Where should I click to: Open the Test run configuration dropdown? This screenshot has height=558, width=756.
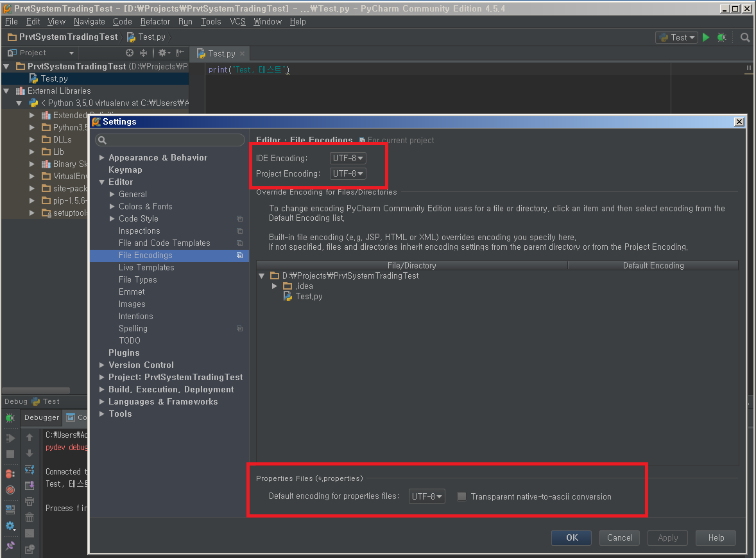(677, 37)
